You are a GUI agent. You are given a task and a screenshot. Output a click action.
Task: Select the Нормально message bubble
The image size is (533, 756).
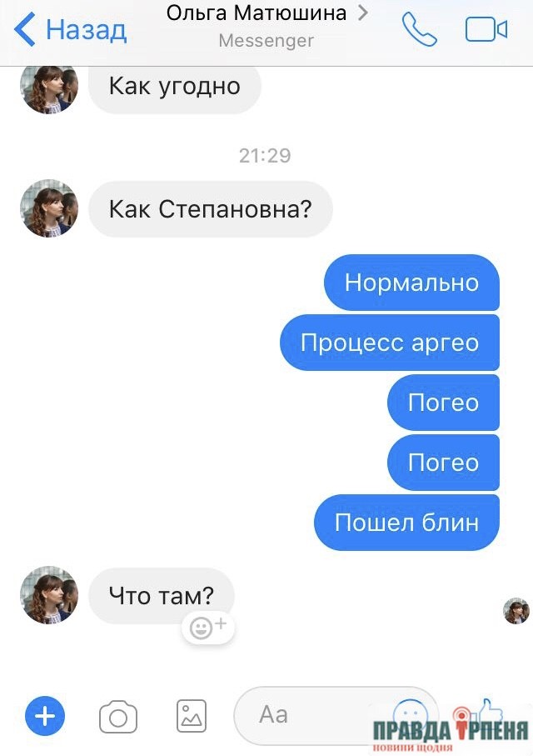click(411, 283)
